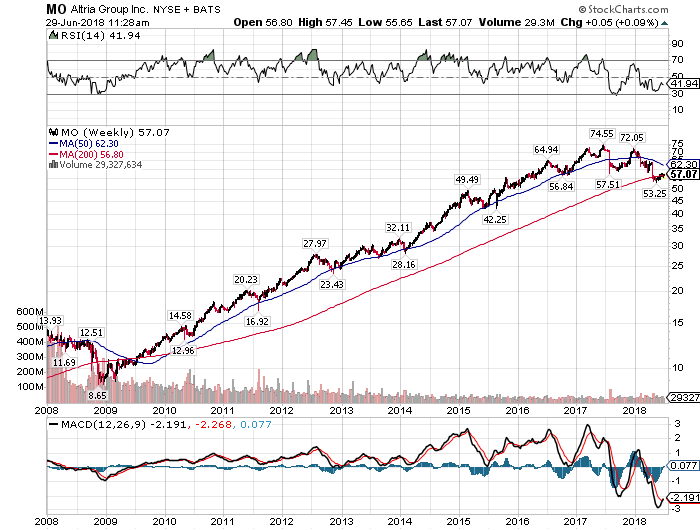This screenshot has height=530, width=700.
Task: Click the 57.07 last price axis tag
Action: click(x=684, y=174)
